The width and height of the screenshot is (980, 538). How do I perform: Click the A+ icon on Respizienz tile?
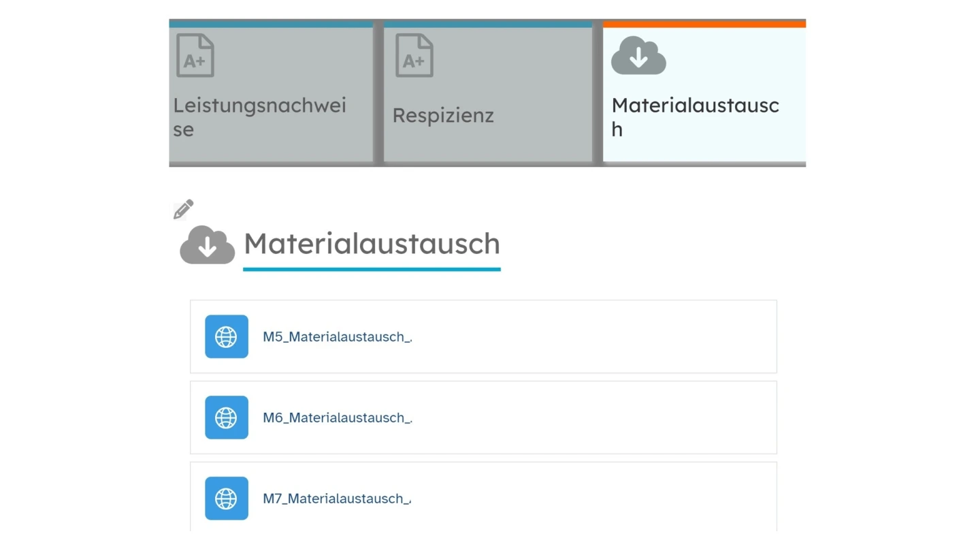[414, 56]
